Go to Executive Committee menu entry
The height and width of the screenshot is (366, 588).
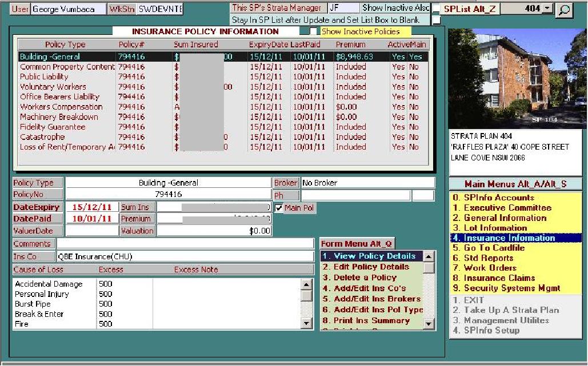click(505, 208)
